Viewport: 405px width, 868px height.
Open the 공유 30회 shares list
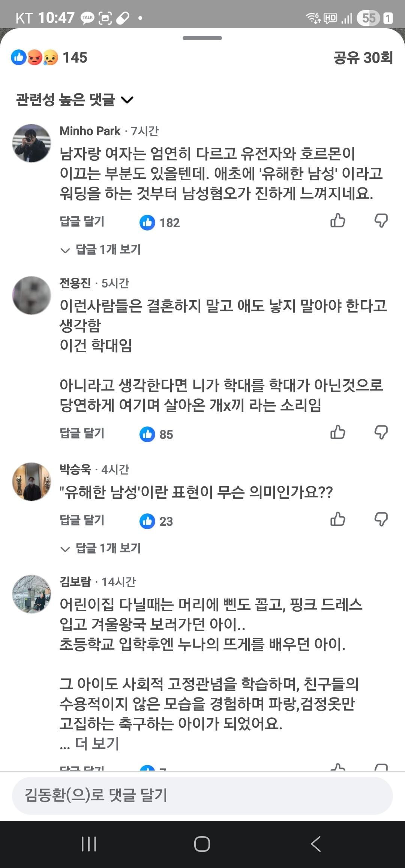[363, 58]
